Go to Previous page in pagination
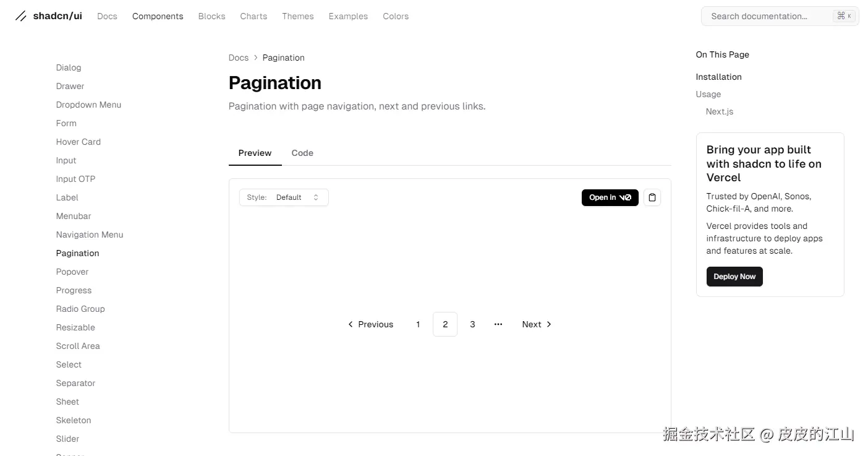This screenshot has height=456, width=868. tap(370, 324)
